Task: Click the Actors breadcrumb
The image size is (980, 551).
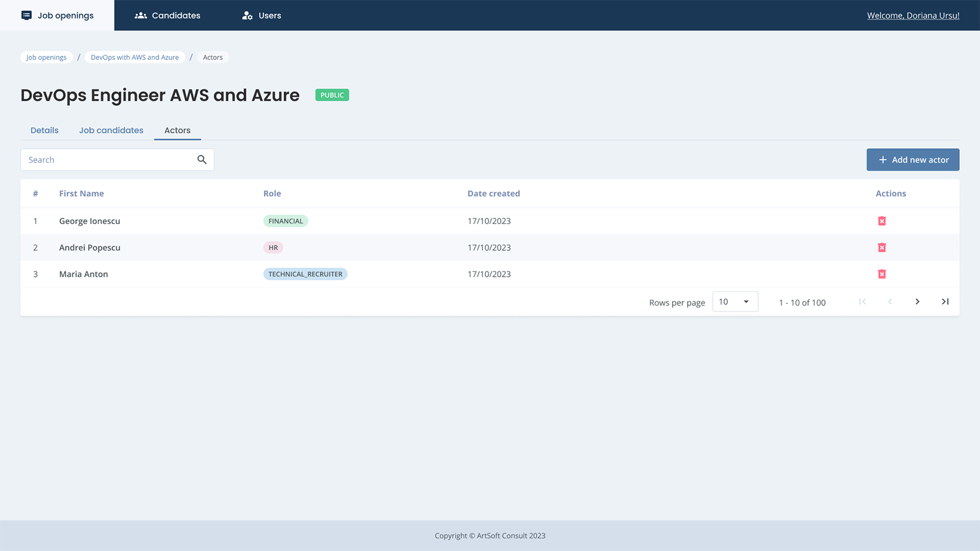Action: coord(213,58)
